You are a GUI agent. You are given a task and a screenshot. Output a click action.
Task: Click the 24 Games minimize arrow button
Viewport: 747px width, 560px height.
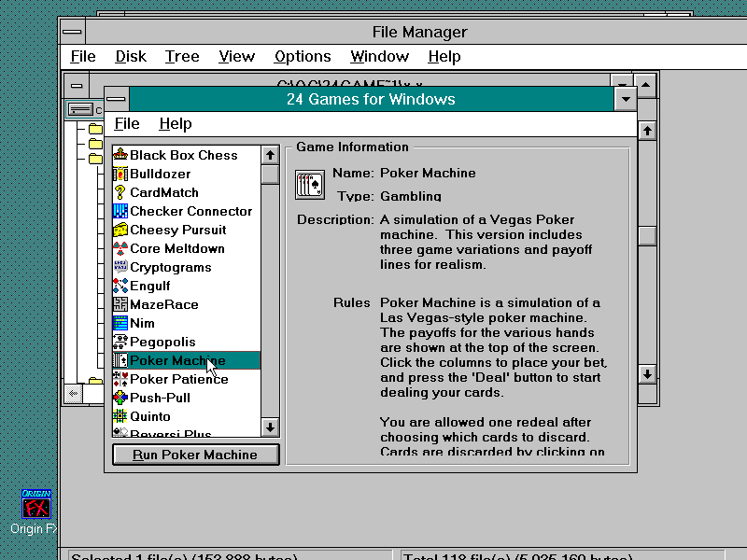coord(626,99)
